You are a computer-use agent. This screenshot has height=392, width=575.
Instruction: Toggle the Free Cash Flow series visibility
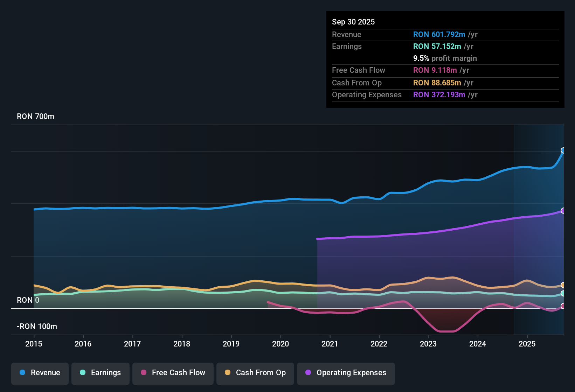(x=173, y=373)
